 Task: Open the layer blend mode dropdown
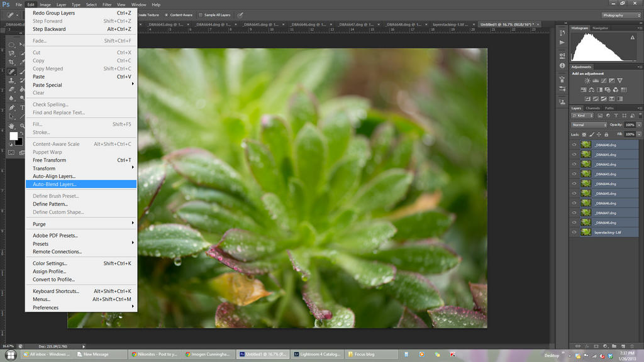tap(589, 125)
